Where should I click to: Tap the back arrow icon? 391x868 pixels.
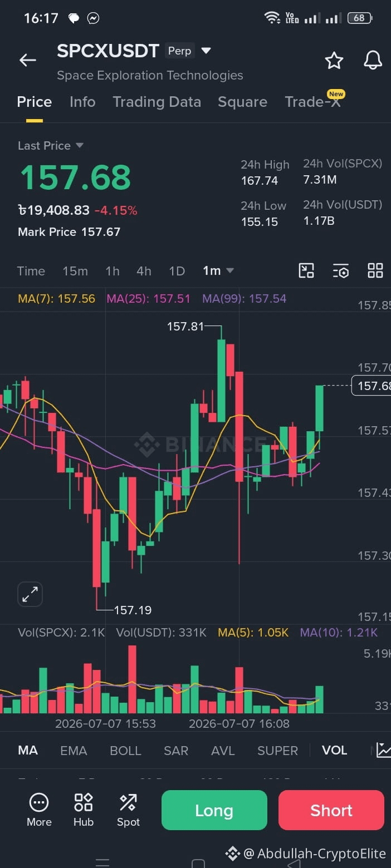point(27,60)
